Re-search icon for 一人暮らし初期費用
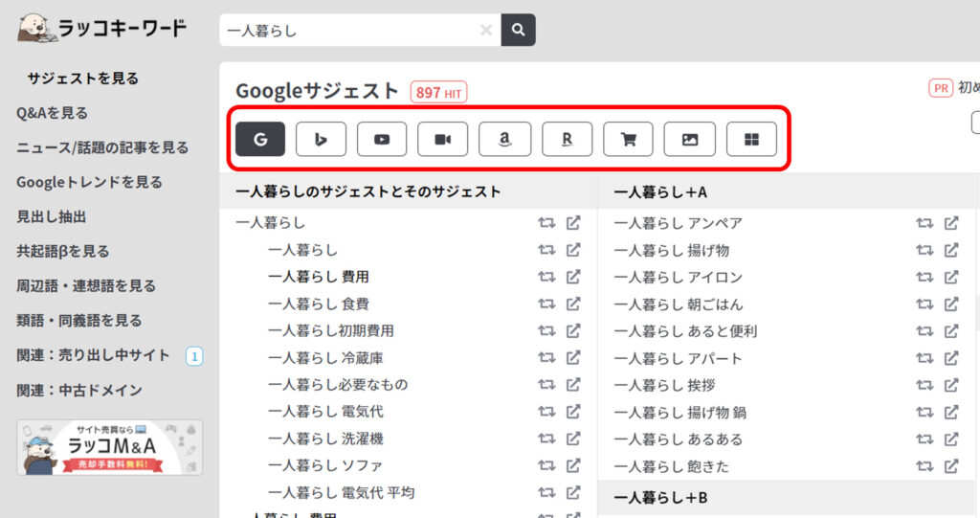 click(x=546, y=330)
